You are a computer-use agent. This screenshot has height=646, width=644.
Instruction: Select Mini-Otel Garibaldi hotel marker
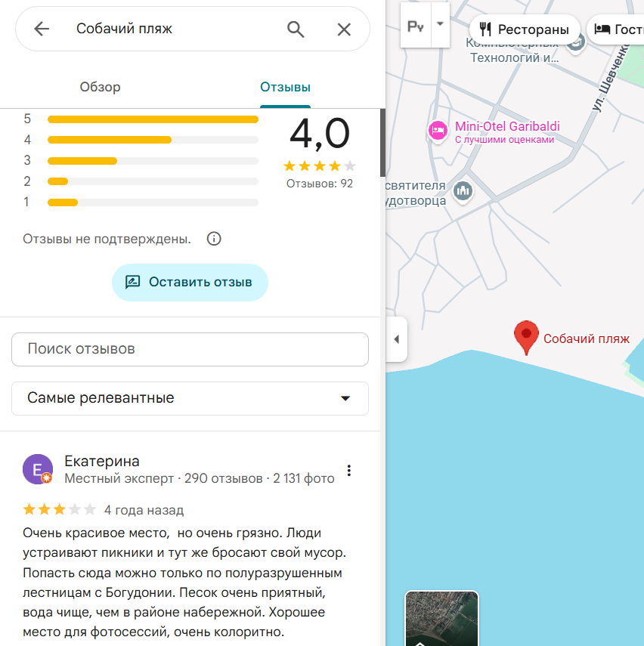point(438,131)
